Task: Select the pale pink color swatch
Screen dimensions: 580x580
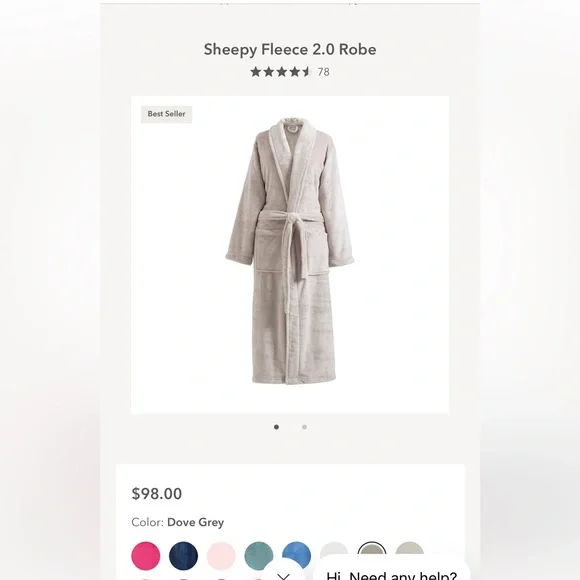Action: tap(221, 556)
